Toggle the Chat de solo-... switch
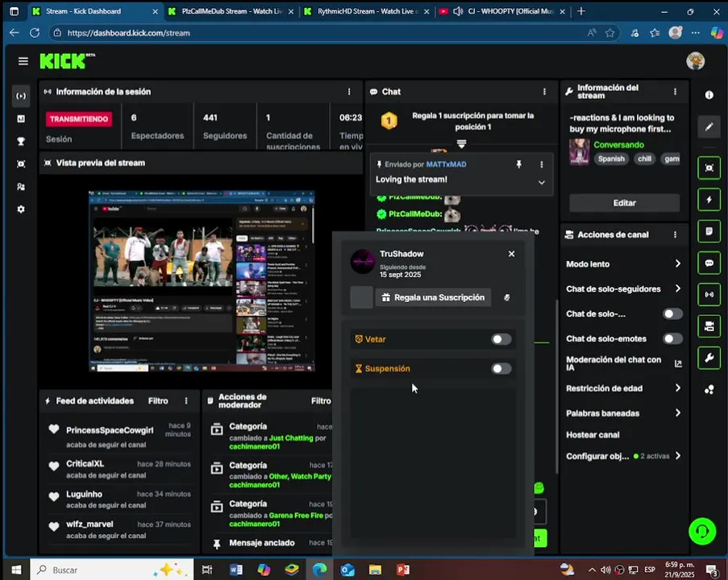 point(672,314)
